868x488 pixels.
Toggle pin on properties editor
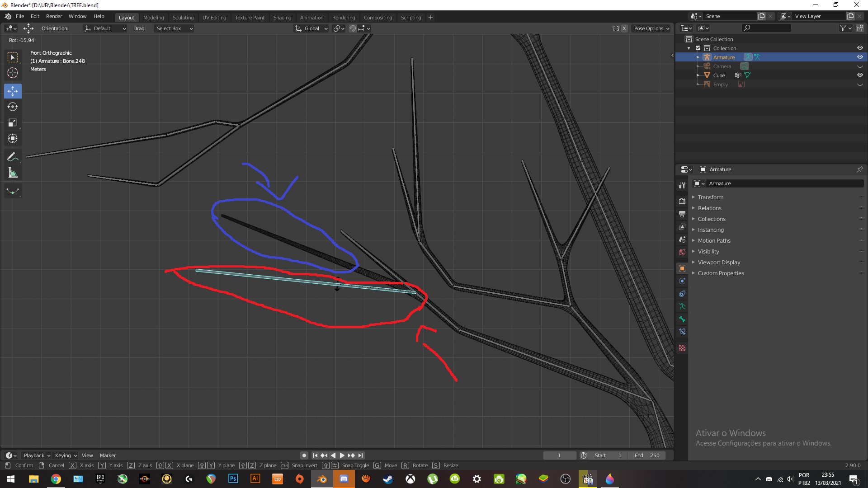[859, 169]
